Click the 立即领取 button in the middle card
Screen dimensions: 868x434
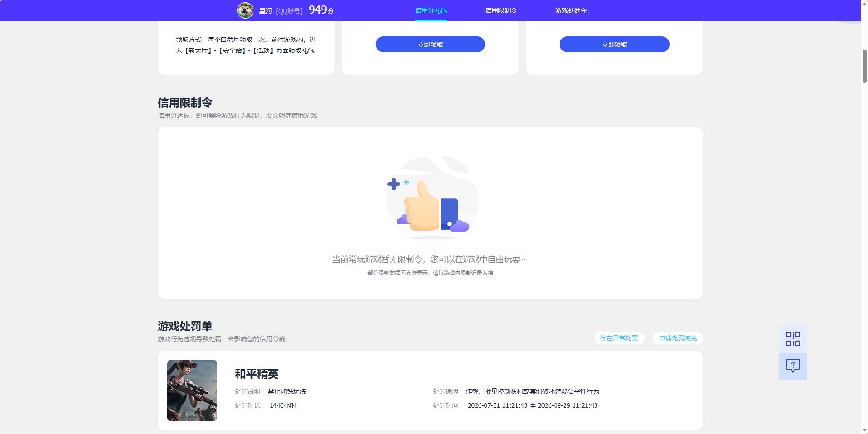pyautogui.click(x=430, y=45)
